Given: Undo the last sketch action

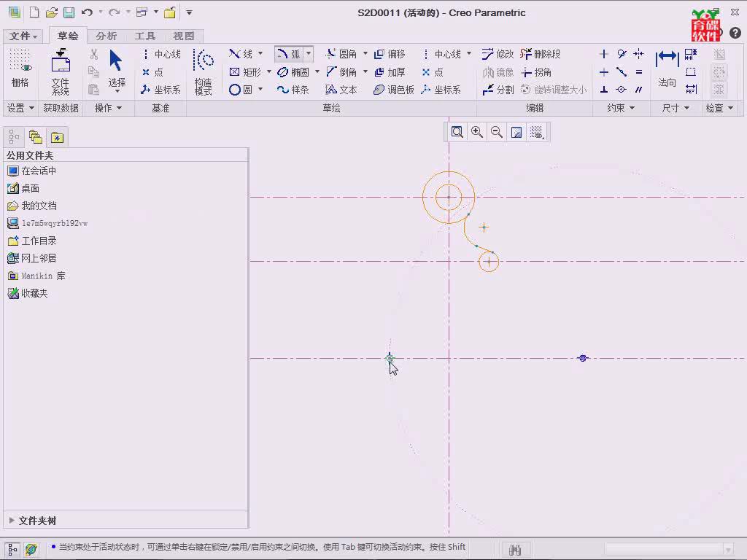Looking at the screenshot, I should (x=87, y=12).
